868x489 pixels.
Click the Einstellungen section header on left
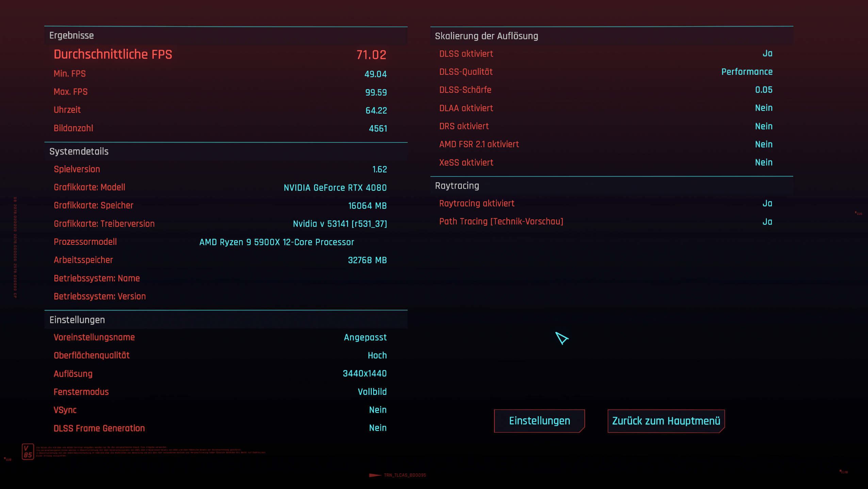[x=77, y=320]
